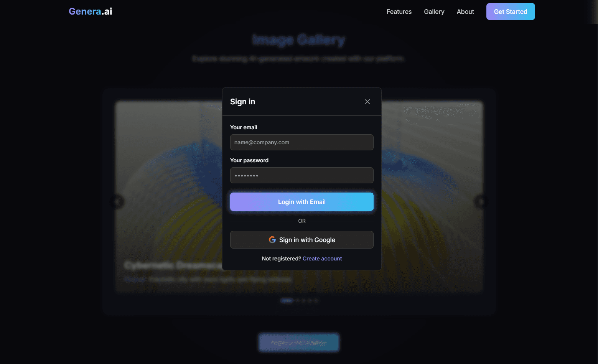Jump to third carousel dot

pos(304,301)
